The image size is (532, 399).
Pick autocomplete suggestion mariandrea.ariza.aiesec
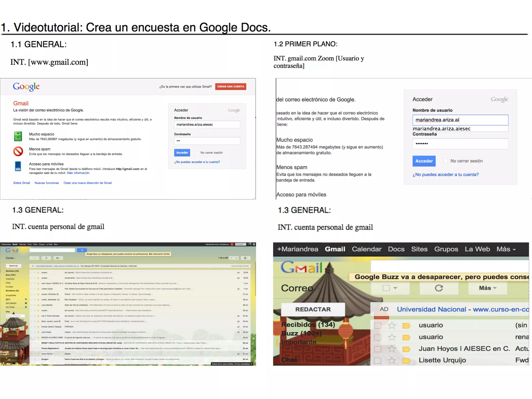click(442, 129)
